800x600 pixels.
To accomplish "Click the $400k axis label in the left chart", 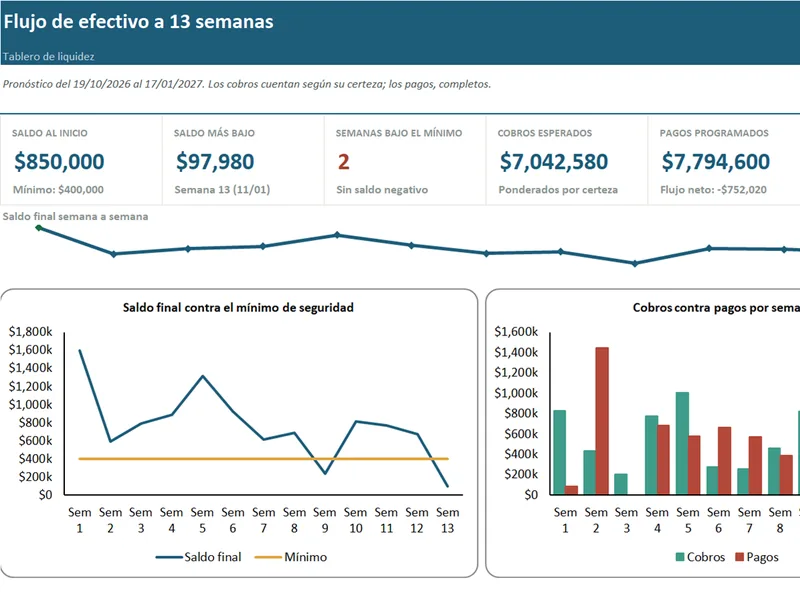I will [35, 459].
